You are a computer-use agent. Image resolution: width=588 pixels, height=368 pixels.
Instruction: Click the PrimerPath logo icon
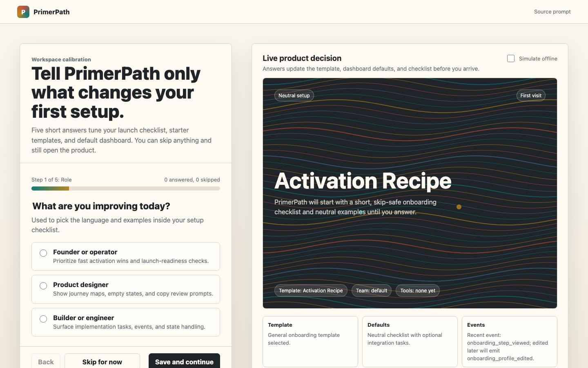tap(23, 12)
